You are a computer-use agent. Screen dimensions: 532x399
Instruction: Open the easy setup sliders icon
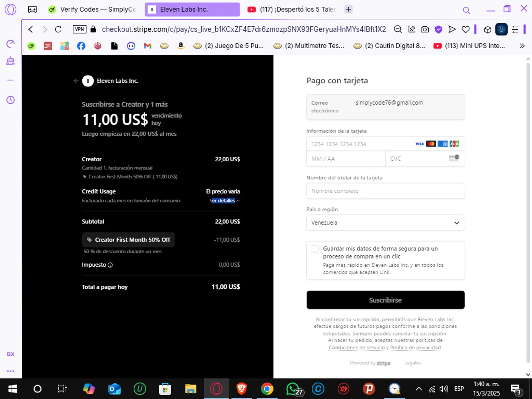515,29
